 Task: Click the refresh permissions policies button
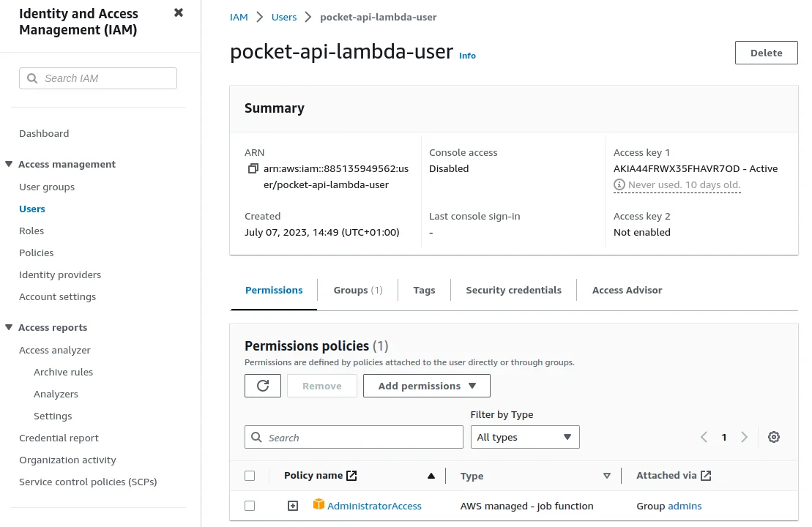263,386
